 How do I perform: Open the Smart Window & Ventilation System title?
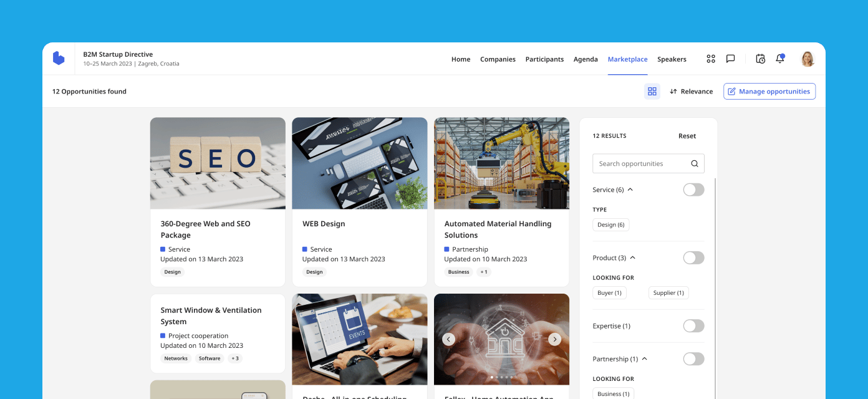tap(211, 316)
